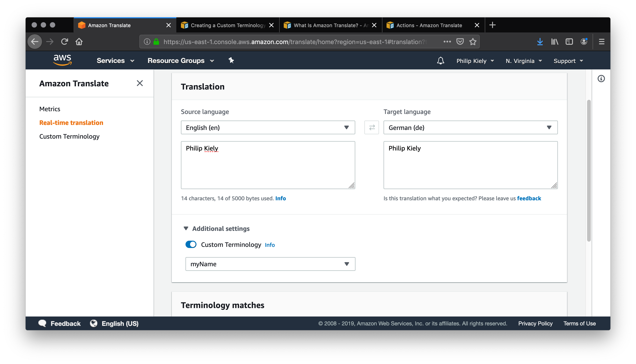636x364 pixels.
Task: Swap source and target languages
Action: coord(372,127)
